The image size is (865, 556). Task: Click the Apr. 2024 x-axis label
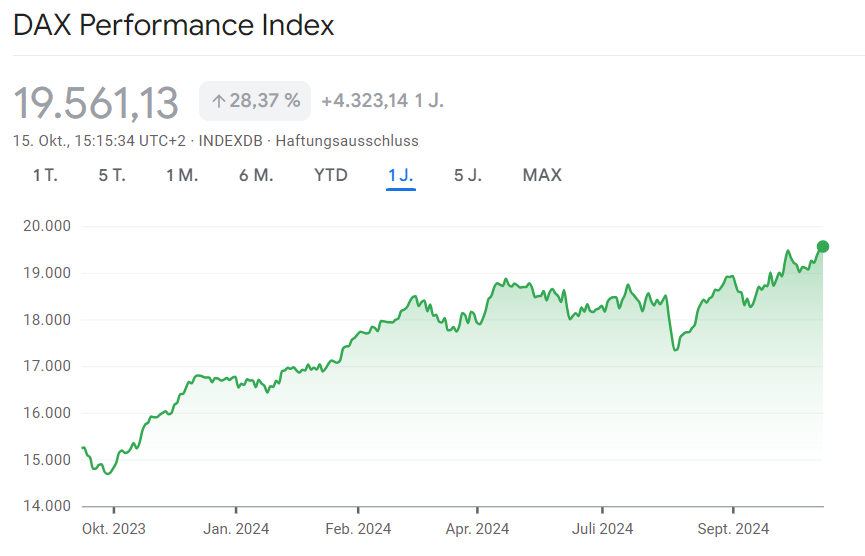tap(477, 529)
